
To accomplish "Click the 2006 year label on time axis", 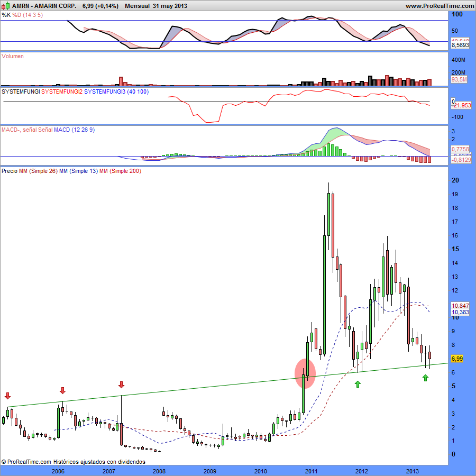I will pos(58,471).
